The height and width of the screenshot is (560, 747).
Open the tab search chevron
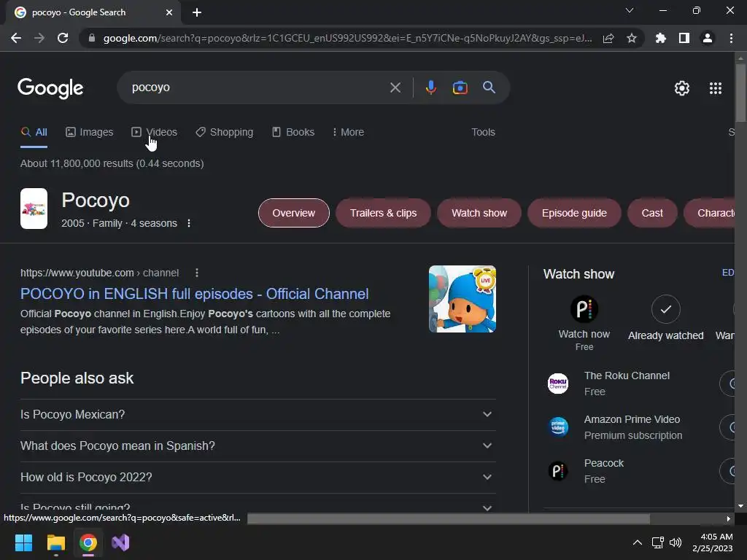point(630,10)
